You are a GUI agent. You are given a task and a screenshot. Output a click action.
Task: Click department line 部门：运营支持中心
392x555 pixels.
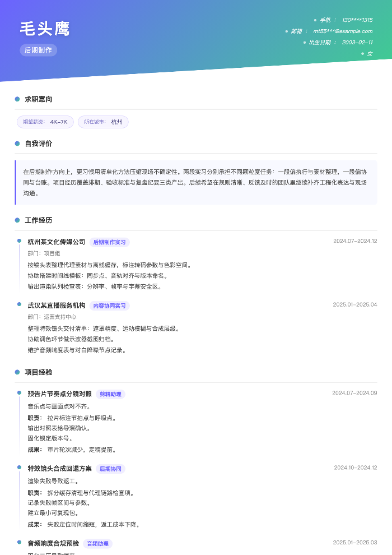pyautogui.click(x=52, y=317)
